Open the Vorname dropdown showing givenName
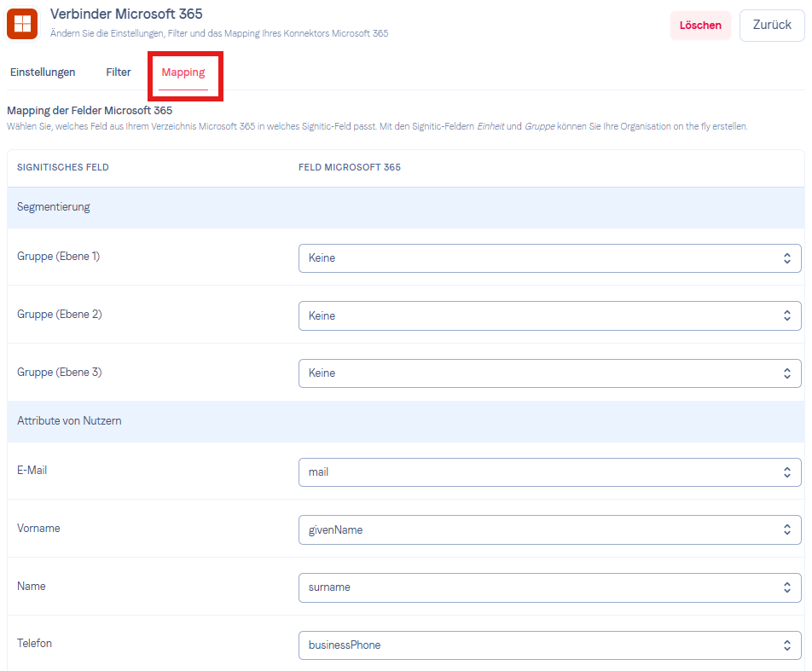 tap(549, 529)
